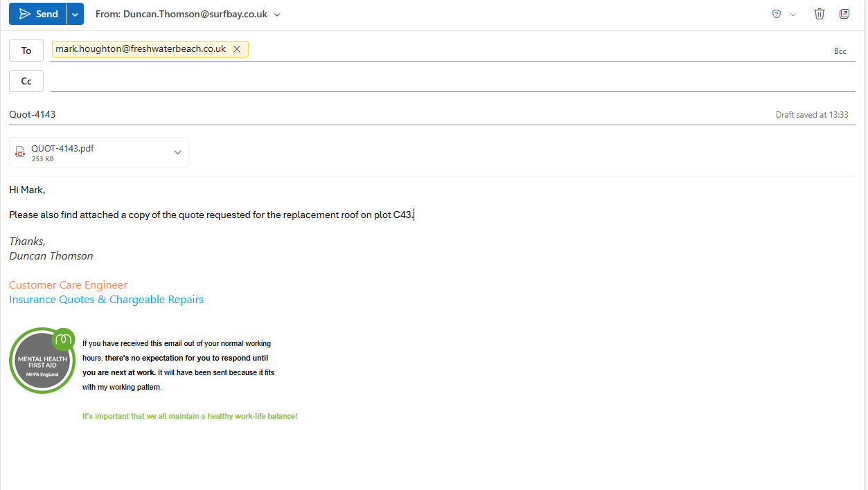The height and width of the screenshot is (490, 868).
Task: Click the Cc button
Action: pos(26,81)
